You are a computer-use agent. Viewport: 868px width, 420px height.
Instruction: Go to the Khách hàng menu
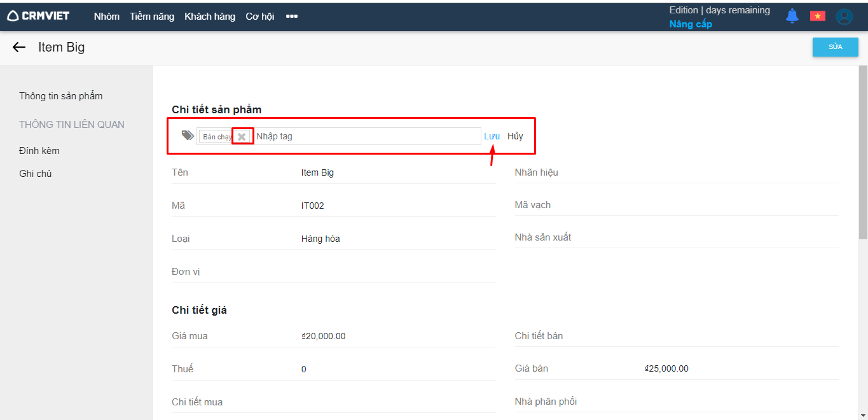tap(210, 17)
